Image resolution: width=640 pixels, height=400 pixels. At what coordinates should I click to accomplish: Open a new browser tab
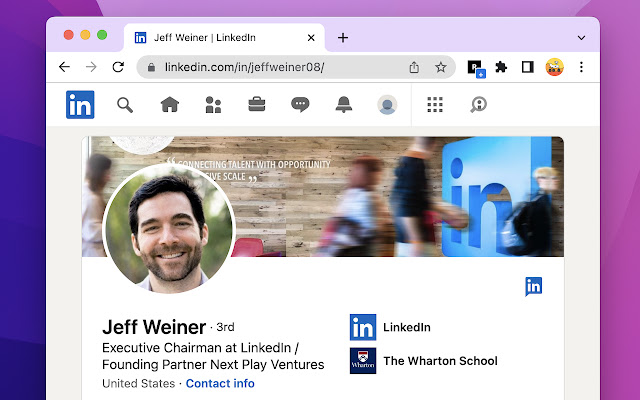[x=343, y=38]
